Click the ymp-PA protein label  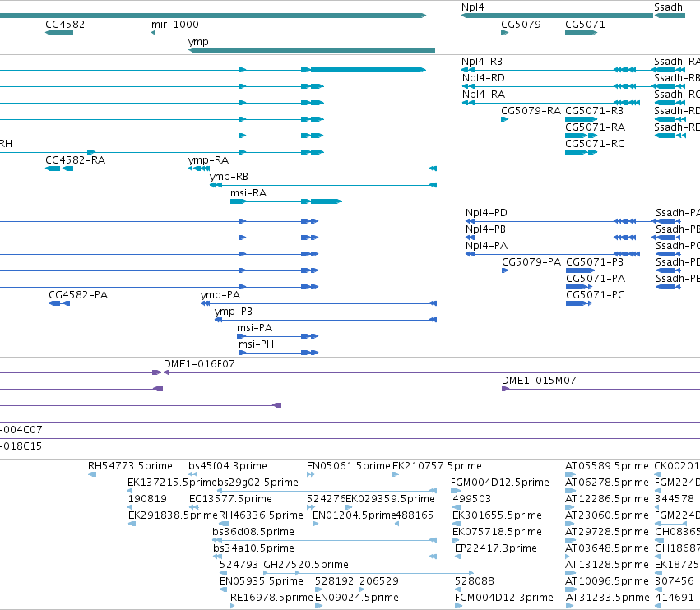coord(220,295)
